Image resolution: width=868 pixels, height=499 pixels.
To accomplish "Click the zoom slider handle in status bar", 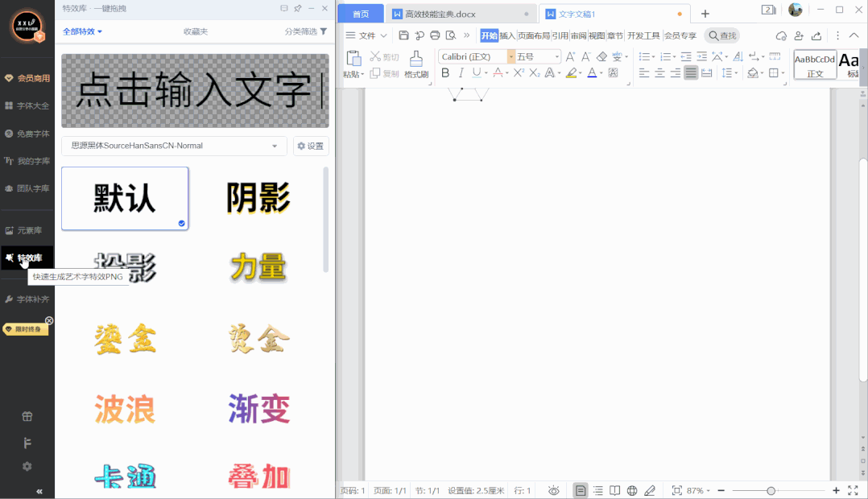I will coord(771,490).
